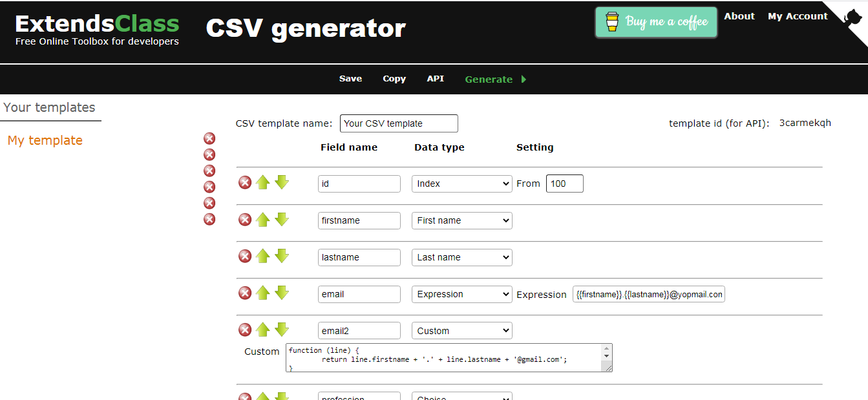Move the email2 field down
The height and width of the screenshot is (400, 868).
[x=282, y=330]
